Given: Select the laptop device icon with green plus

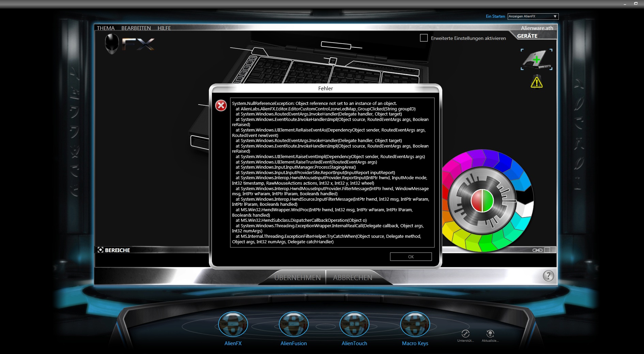Looking at the screenshot, I should 536,59.
